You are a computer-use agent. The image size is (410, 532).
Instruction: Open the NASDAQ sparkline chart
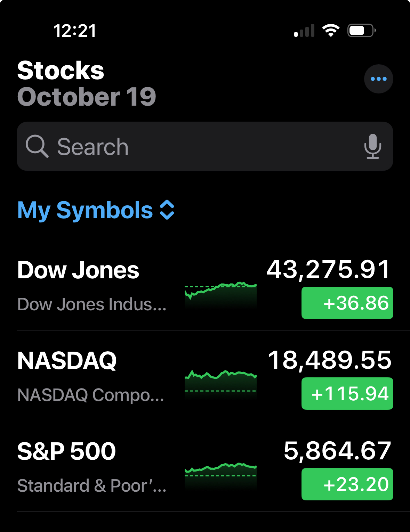click(220, 384)
